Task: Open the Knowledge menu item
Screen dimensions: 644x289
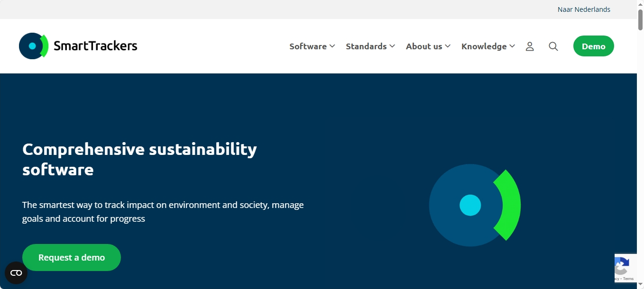Action: pyautogui.click(x=484, y=46)
